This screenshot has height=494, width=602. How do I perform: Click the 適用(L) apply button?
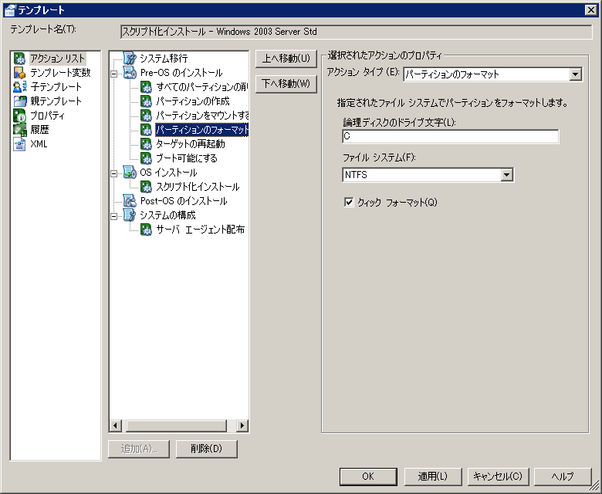(432, 476)
